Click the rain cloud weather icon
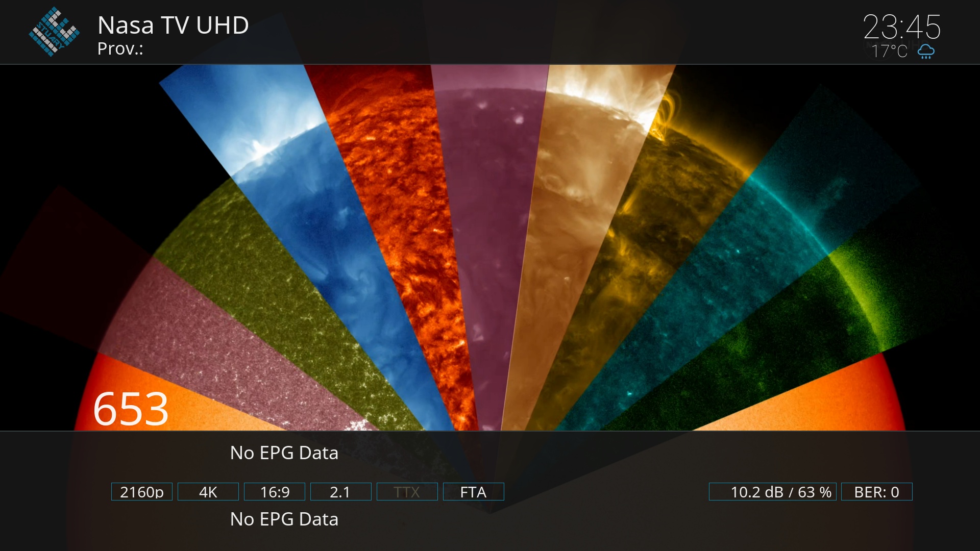This screenshot has height=551, width=980. [926, 52]
